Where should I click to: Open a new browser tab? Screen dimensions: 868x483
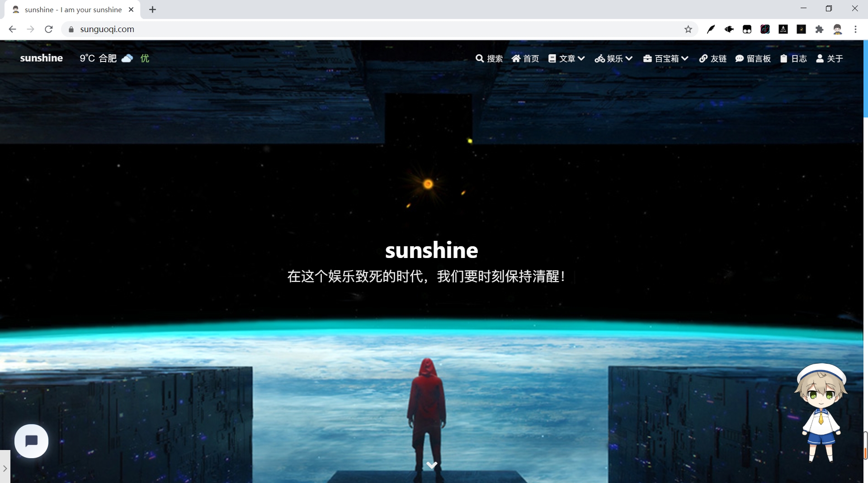(x=152, y=9)
